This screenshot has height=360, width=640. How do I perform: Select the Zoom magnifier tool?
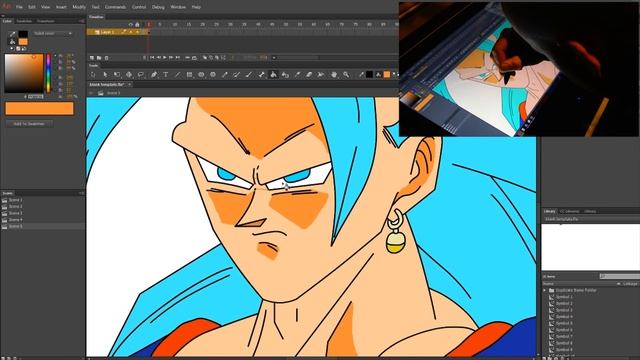(x=346, y=75)
